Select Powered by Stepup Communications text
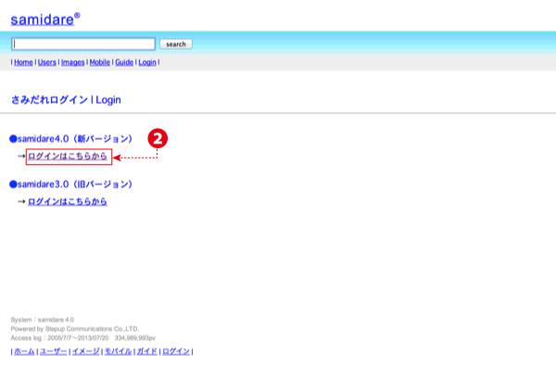This screenshot has height=392, width=556. click(75, 329)
